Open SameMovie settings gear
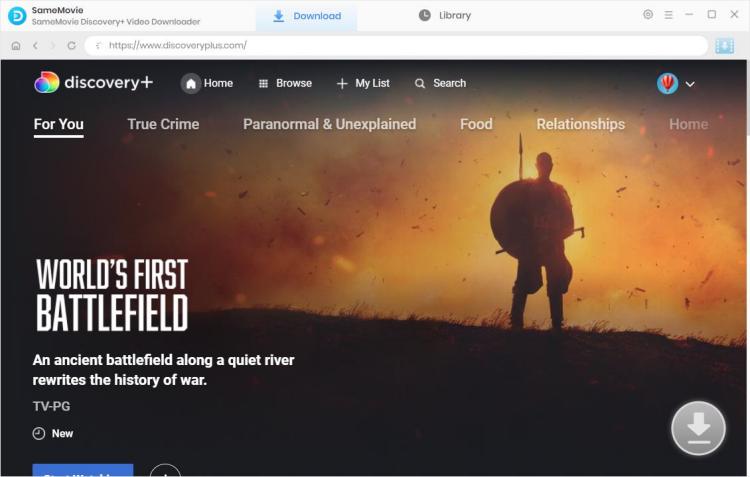Viewport: 750px width, 477px height. [x=648, y=15]
